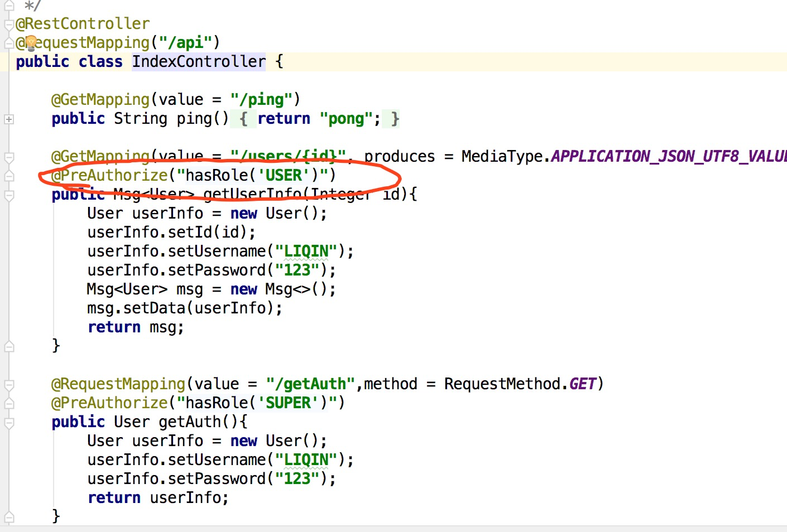Toggle the fold marker on the @GetMapping "/users/{id}" line

9,157
